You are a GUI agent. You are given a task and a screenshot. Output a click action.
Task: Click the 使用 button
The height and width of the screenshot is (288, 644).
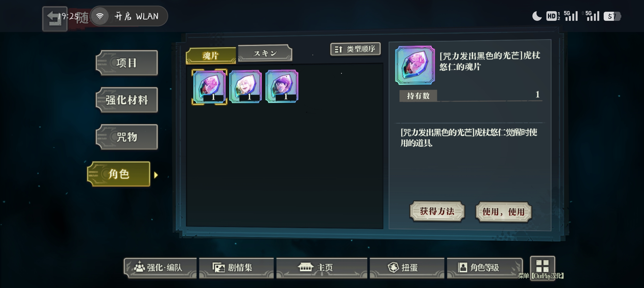click(x=503, y=212)
